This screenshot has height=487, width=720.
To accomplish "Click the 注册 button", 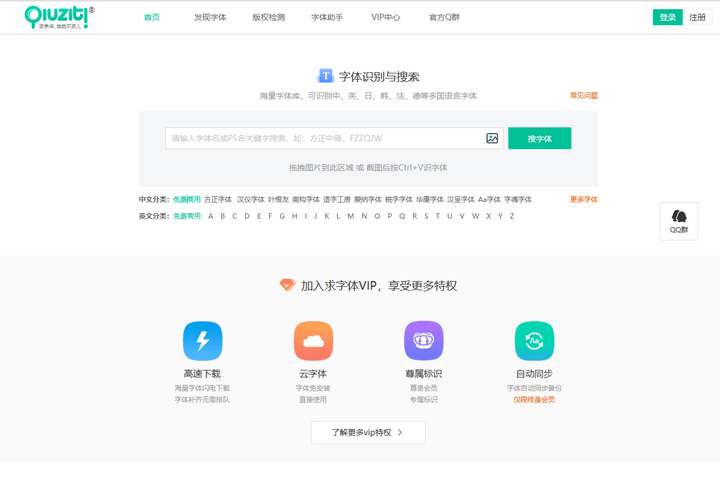I will (x=698, y=17).
